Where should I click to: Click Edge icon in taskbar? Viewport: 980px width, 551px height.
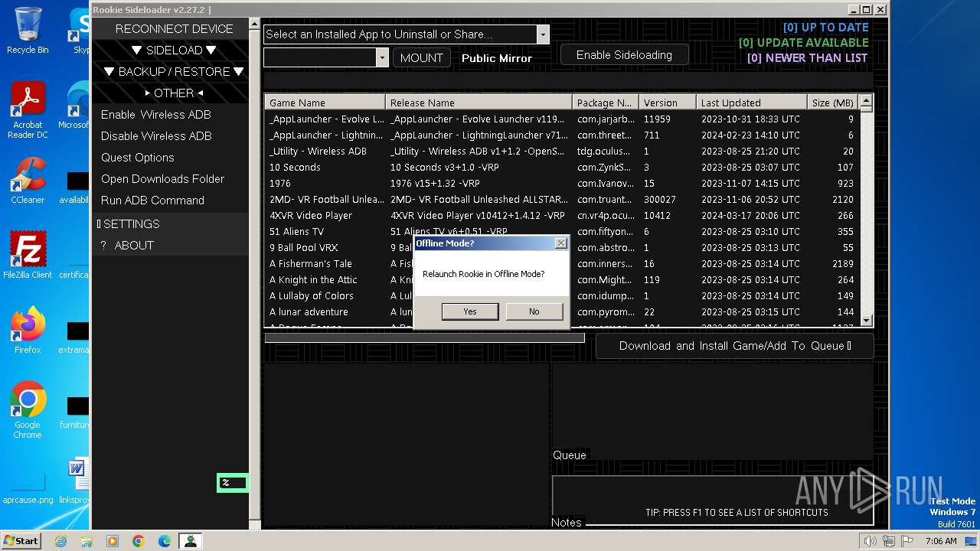[x=165, y=541]
